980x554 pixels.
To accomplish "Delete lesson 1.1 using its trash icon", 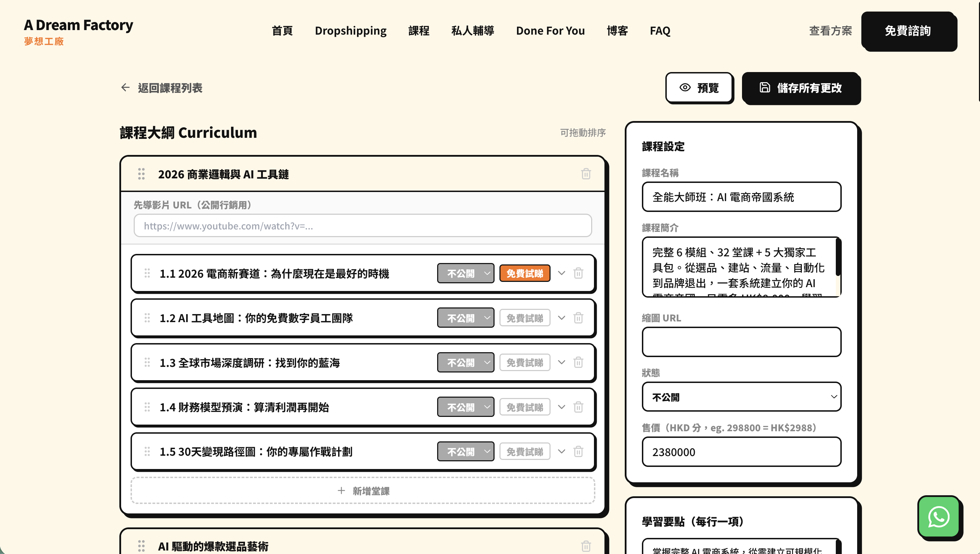I will coord(578,273).
